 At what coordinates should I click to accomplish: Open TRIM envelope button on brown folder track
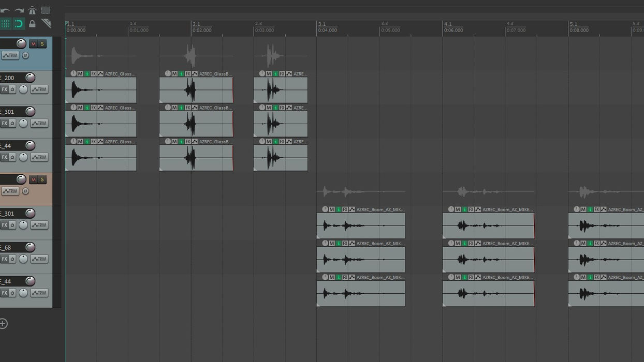coord(10,191)
